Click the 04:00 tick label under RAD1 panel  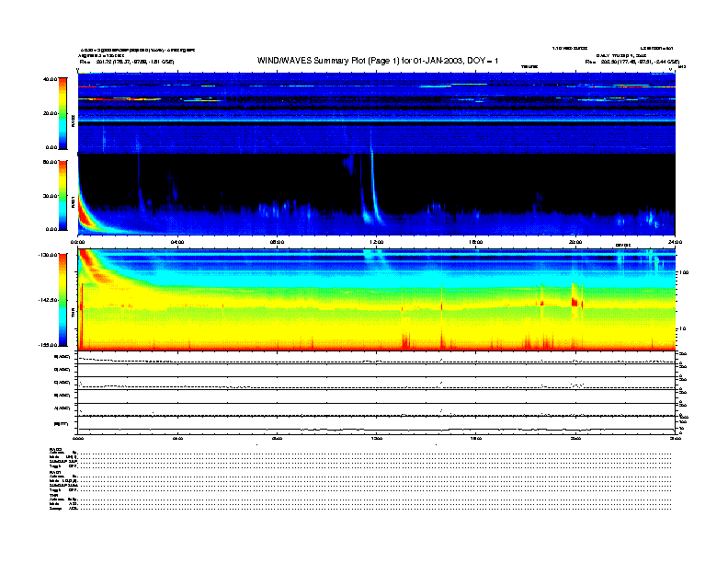[x=177, y=242]
